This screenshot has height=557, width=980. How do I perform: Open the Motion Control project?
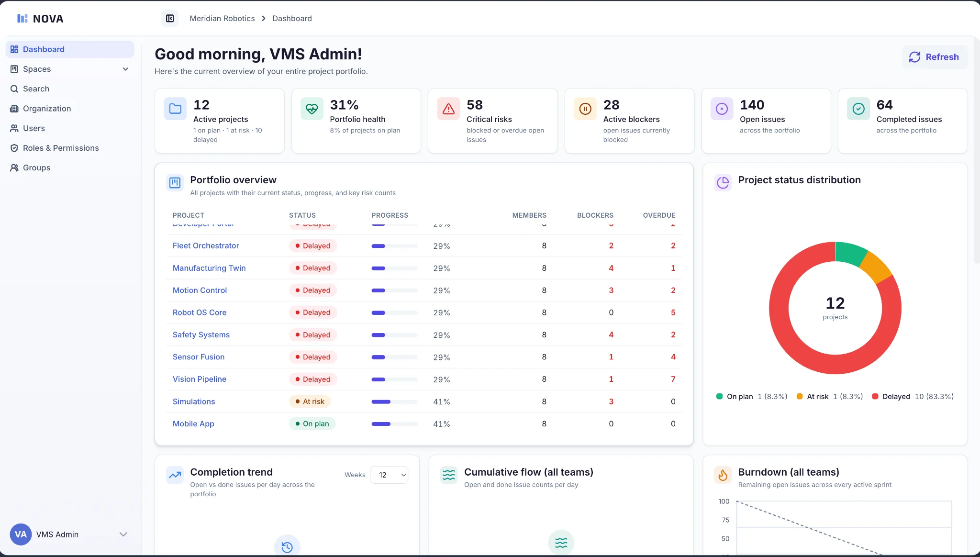(200, 290)
